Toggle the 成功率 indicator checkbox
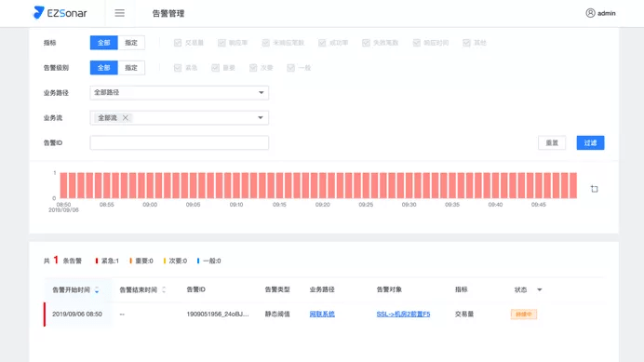The height and width of the screenshot is (362, 644). [322, 43]
